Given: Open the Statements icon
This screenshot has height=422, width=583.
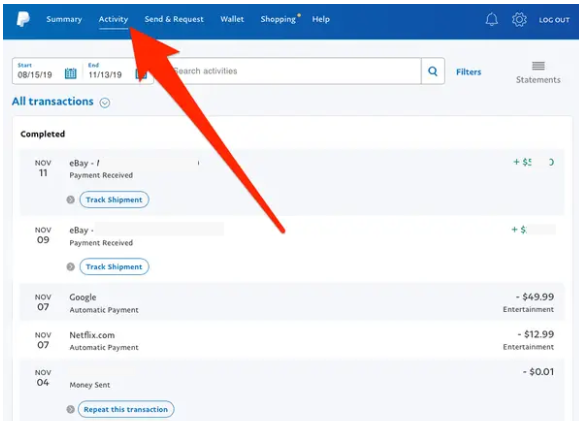Looking at the screenshot, I should tap(538, 66).
